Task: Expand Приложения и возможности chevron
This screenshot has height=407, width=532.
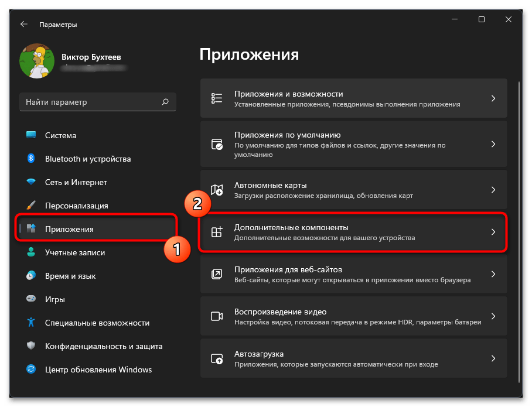Action: (x=493, y=98)
